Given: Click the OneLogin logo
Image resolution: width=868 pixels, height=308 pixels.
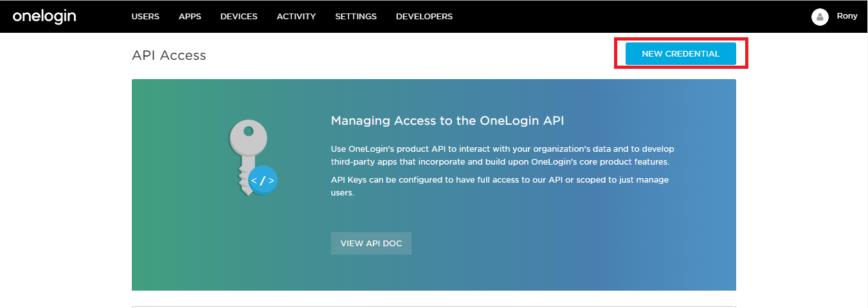Looking at the screenshot, I should coord(44,17).
